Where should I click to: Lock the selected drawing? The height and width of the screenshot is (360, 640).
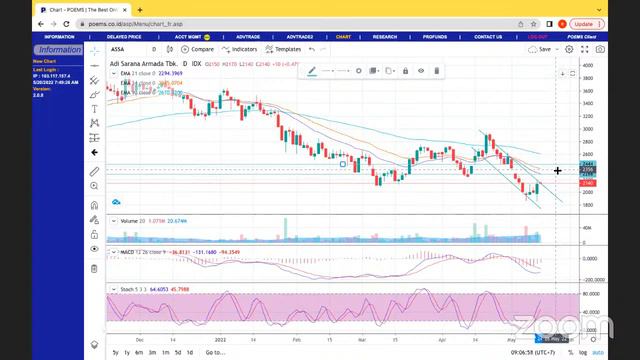(x=405, y=71)
